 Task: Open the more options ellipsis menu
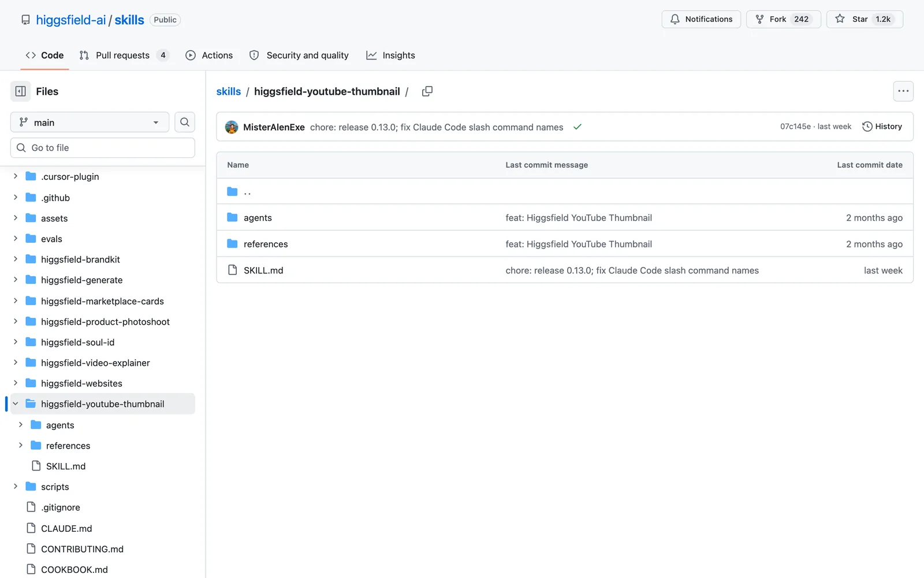pyautogui.click(x=903, y=91)
